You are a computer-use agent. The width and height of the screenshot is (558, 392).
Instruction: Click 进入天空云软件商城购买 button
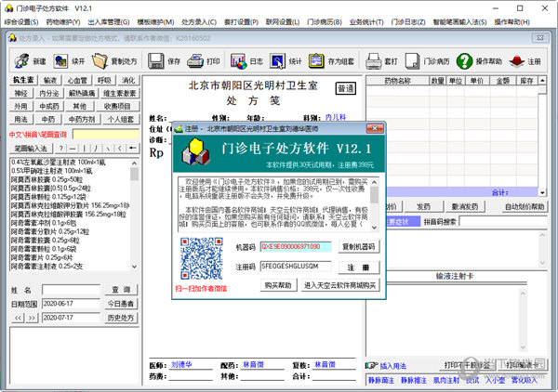pyautogui.click(x=339, y=285)
